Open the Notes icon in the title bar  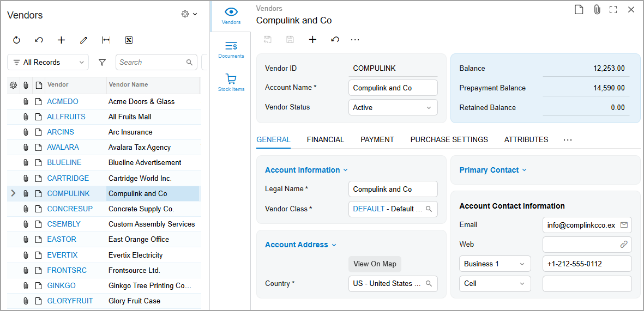click(579, 10)
